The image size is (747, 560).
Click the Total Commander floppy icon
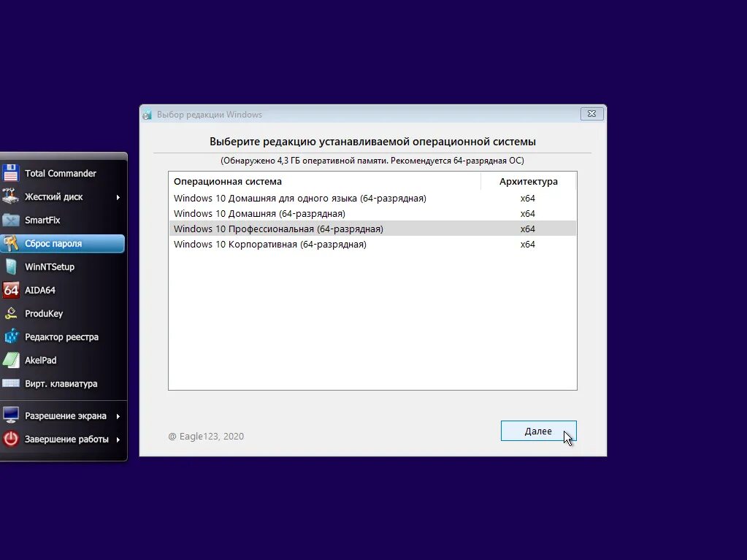click(x=11, y=173)
